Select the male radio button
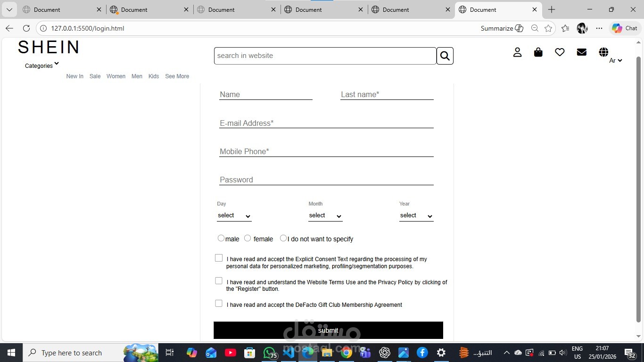This screenshot has width=644, height=362. coord(221,238)
